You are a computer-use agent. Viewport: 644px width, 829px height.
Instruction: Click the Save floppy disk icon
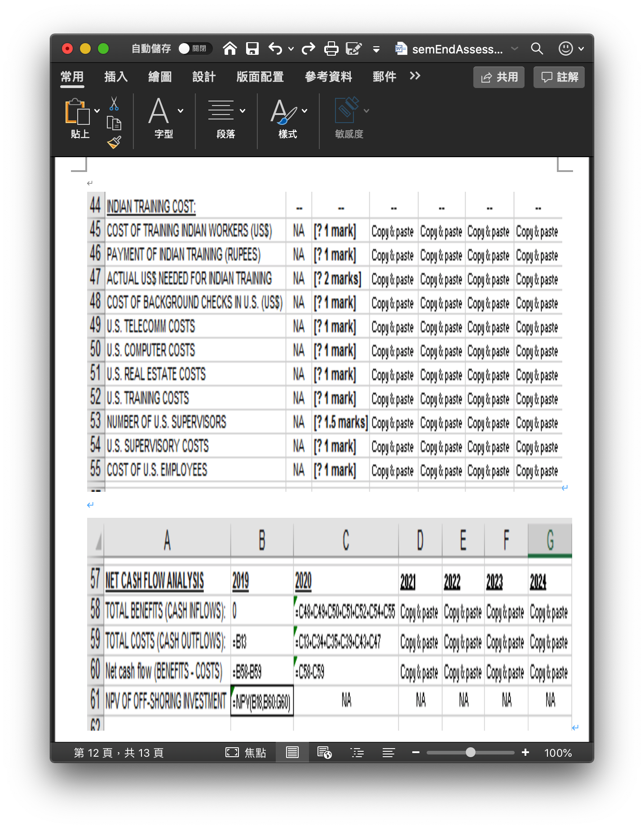pyautogui.click(x=252, y=49)
